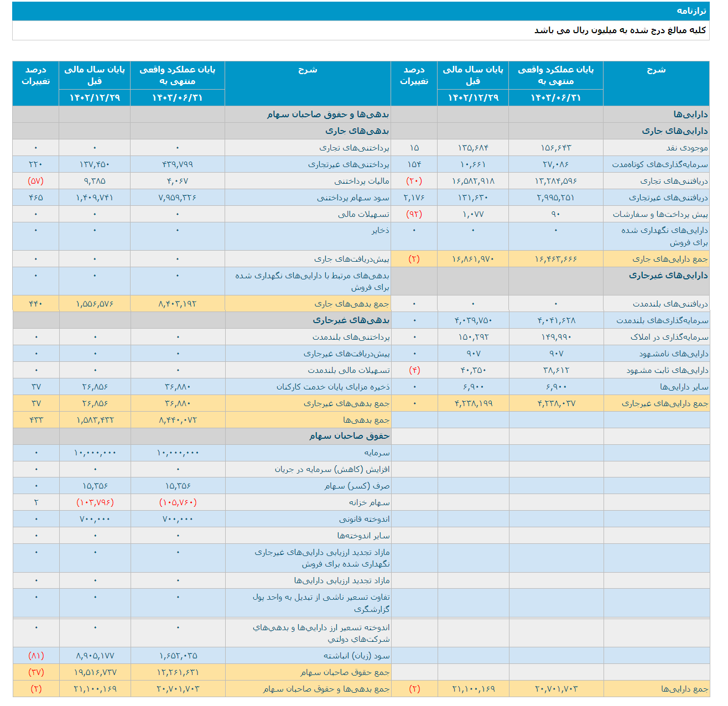Click the دارایی‌های ثابت مشهود row label
This screenshot has height=706, width=728.
[667, 370]
